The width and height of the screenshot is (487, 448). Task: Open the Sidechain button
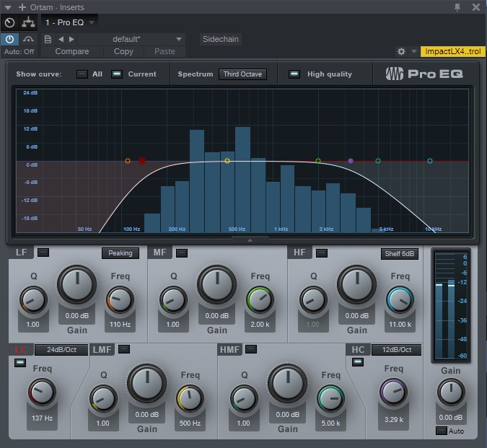pyautogui.click(x=221, y=39)
